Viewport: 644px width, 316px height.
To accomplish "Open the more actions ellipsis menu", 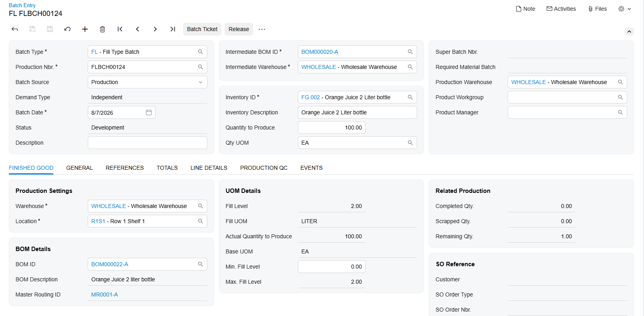I will pos(262,29).
